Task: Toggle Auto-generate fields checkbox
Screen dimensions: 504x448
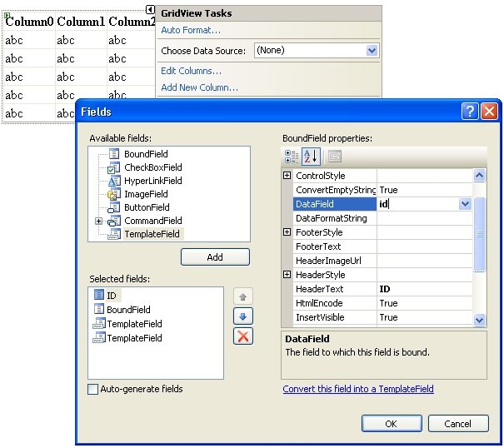Action: click(93, 389)
